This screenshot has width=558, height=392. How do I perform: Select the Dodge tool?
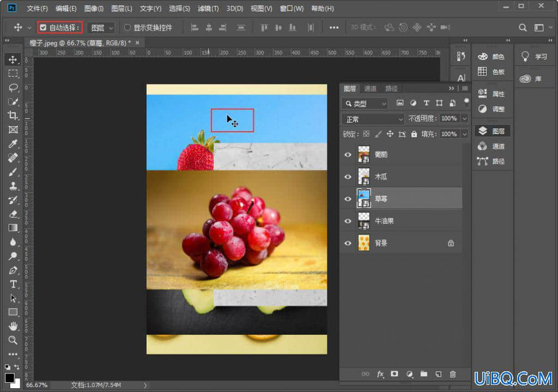click(x=13, y=256)
